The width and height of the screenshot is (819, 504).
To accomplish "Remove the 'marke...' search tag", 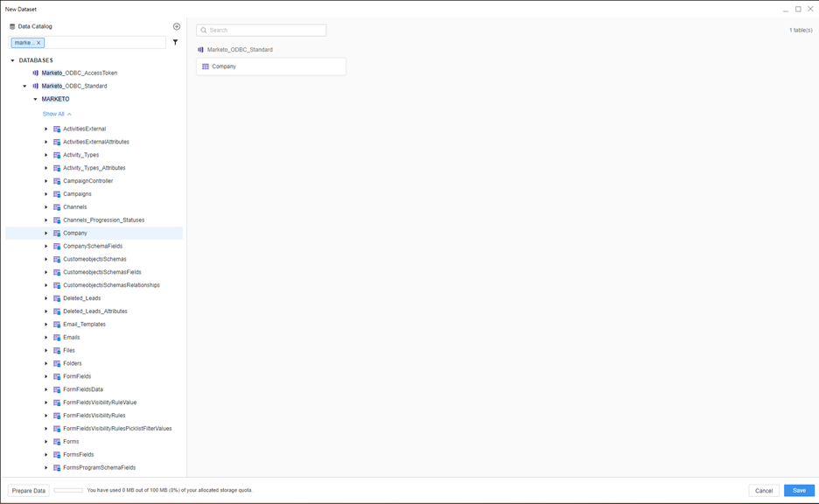I will pyautogui.click(x=38, y=43).
